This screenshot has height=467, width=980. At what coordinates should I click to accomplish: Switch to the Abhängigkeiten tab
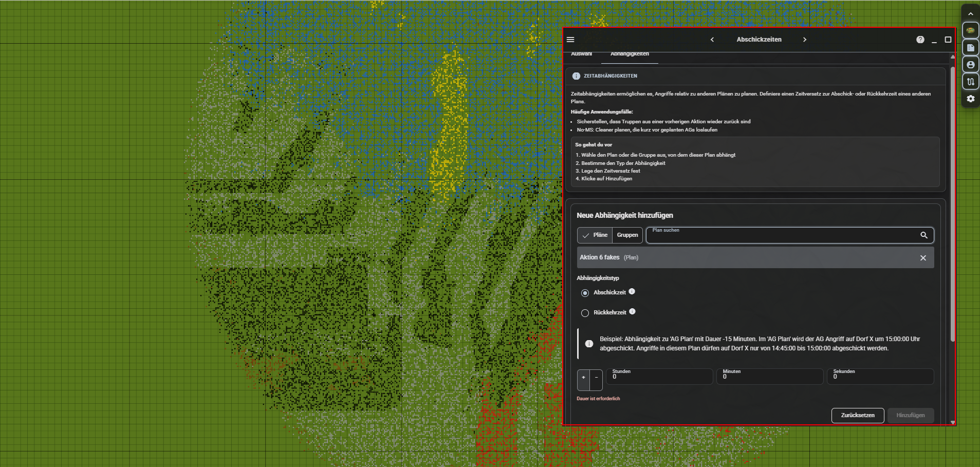point(630,54)
